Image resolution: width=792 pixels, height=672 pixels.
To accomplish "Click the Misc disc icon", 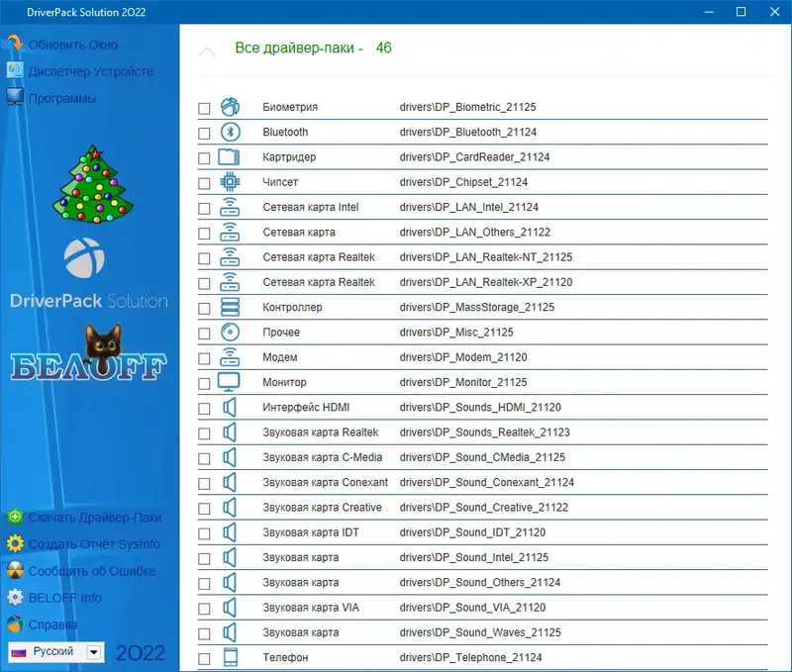I will tap(231, 333).
